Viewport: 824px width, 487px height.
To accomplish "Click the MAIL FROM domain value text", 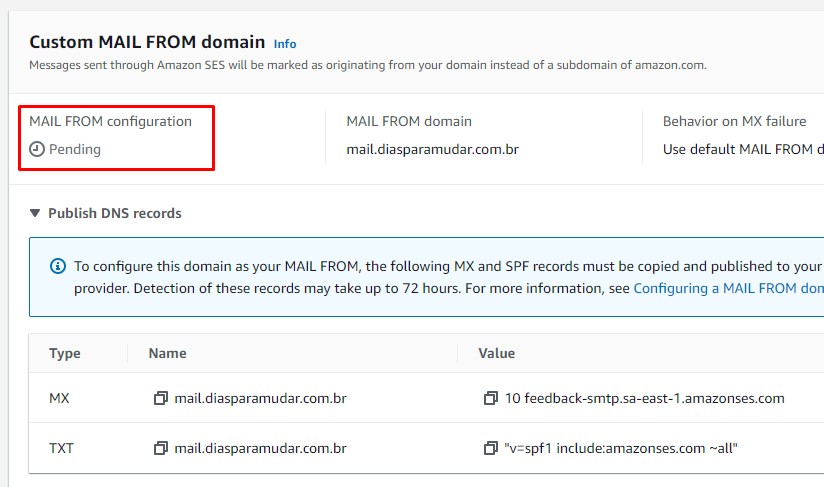I will [432, 150].
